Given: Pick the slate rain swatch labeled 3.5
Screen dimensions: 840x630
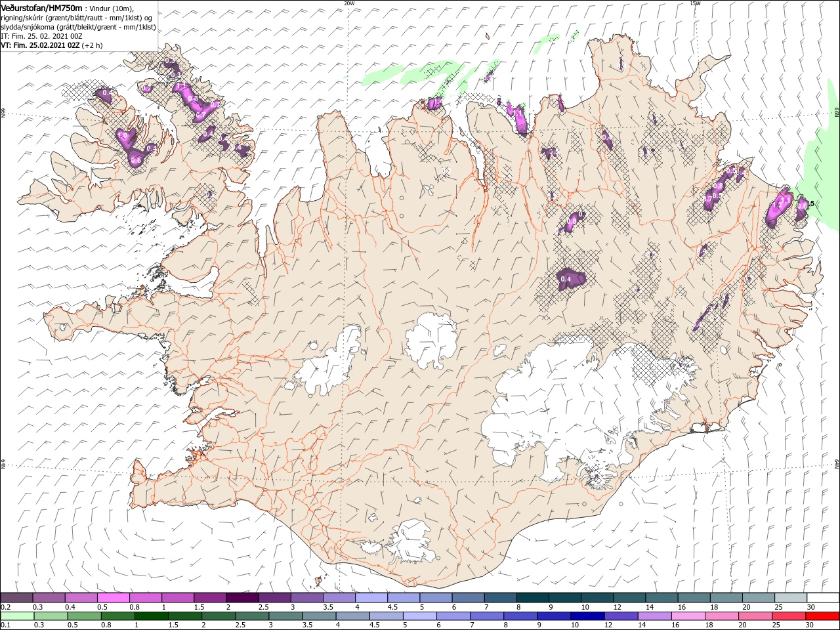Looking at the screenshot, I should click(x=318, y=616).
